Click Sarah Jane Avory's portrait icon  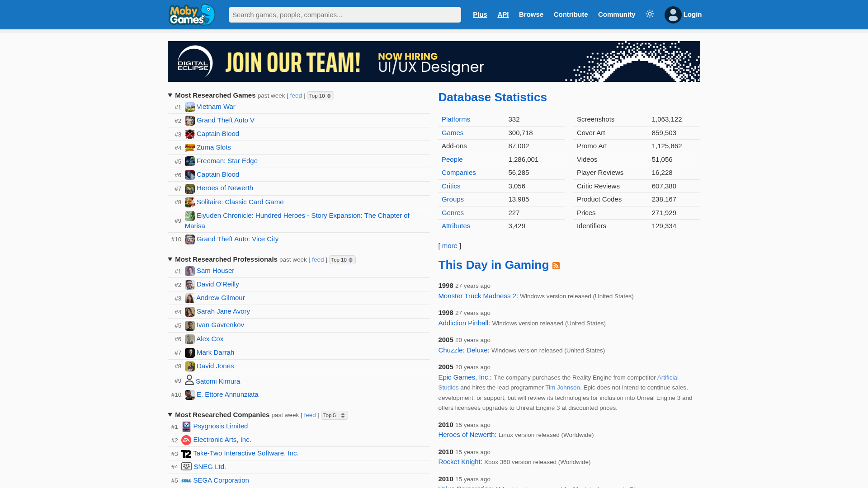(x=190, y=312)
